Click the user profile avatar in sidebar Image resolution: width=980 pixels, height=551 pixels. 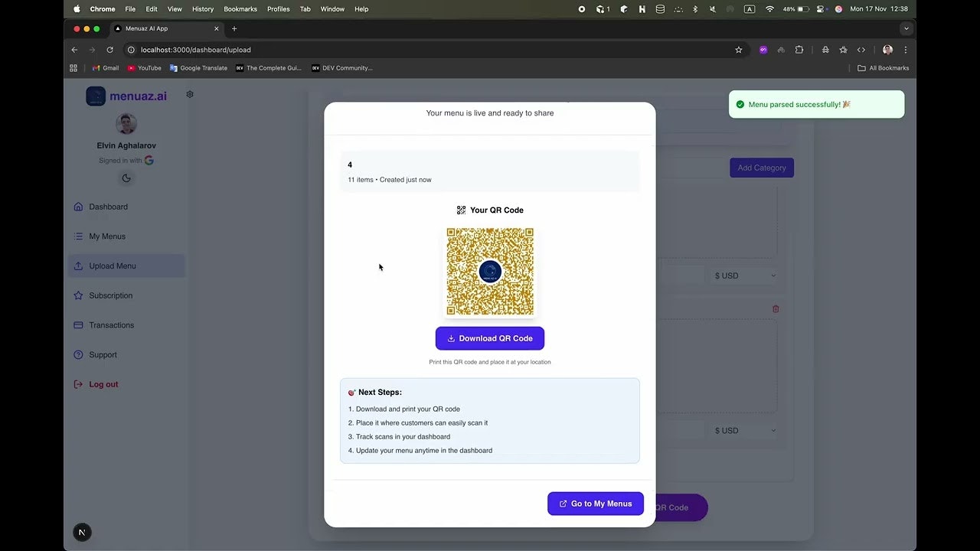[126, 124]
